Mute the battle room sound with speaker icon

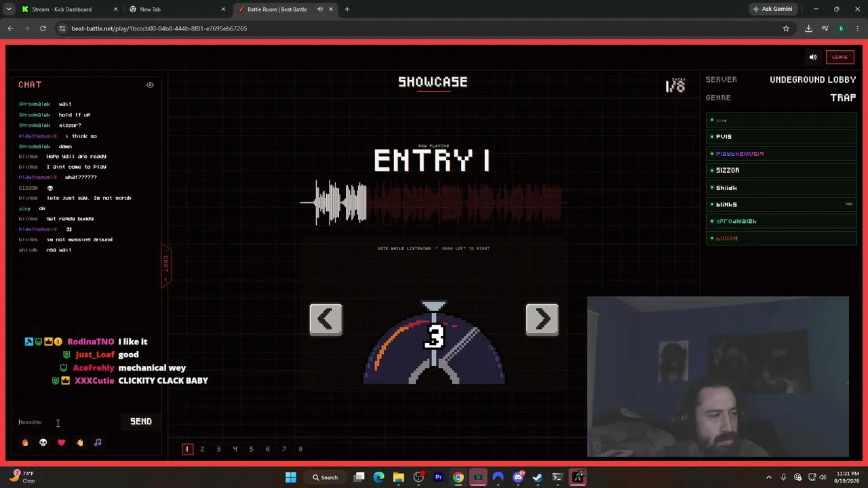tap(813, 57)
